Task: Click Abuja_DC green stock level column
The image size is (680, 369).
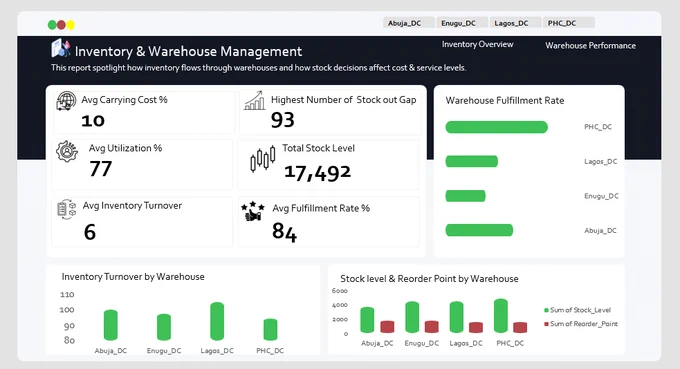Action: click(x=367, y=320)
